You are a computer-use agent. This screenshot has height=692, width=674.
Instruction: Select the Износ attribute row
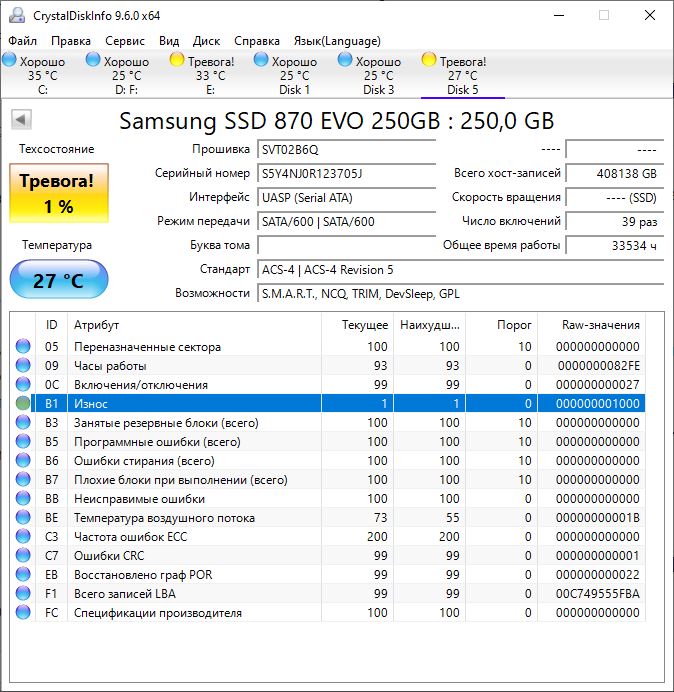(329, 403)
